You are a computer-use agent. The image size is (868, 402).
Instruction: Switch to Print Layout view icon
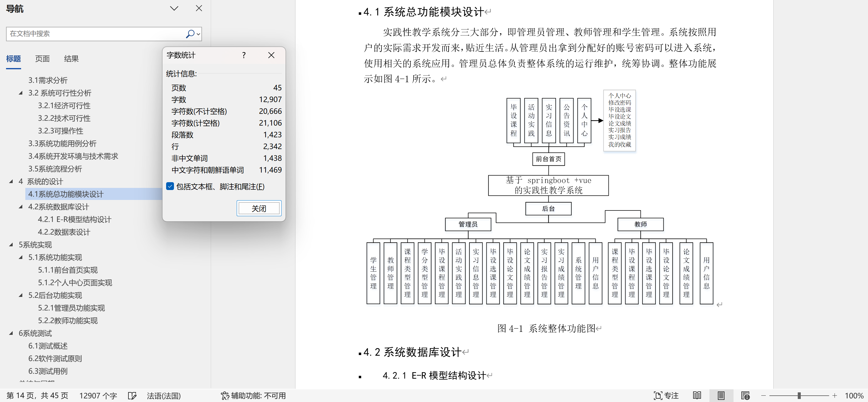click(x=721, y=396)
